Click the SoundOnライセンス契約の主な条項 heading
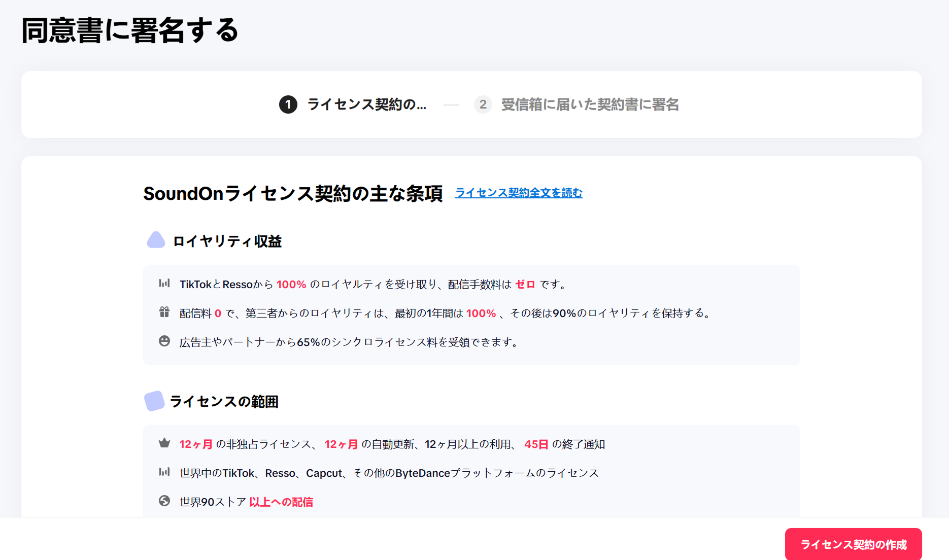 pyautogui.click(x=293, y=193)
